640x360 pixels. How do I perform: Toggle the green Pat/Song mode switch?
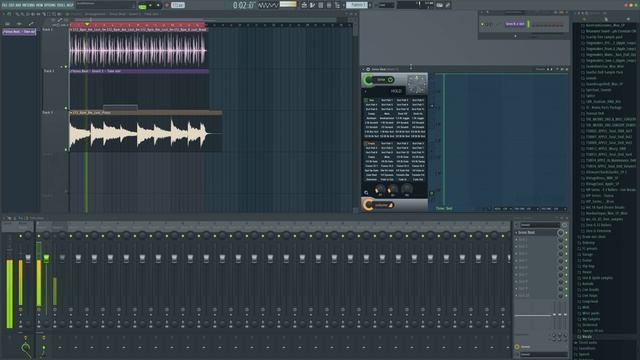[142, 6]
